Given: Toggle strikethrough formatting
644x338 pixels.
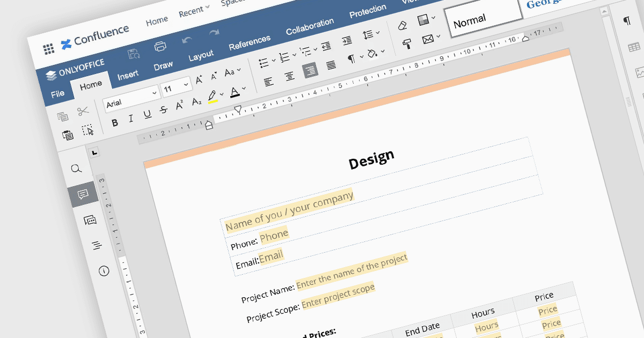Looking at the screenshot, I should pyautogui.click(x=164, y=111).
